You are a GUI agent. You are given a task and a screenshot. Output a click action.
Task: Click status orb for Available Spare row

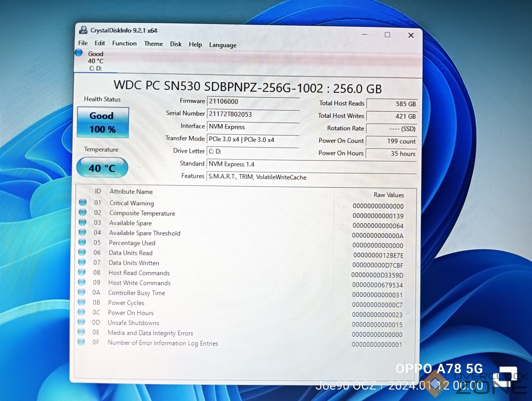pyautogui.click(x=82, y=222)
